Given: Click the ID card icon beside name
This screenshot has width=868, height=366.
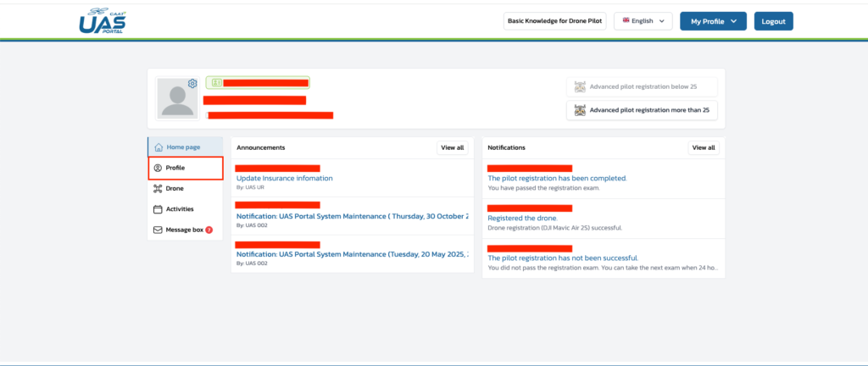Looking at the screenshot, I should pyautogui.click(x=216, y=83).
